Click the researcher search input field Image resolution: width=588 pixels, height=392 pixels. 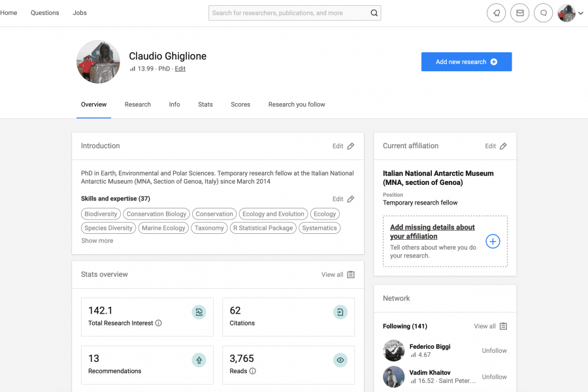pos(287,13)
